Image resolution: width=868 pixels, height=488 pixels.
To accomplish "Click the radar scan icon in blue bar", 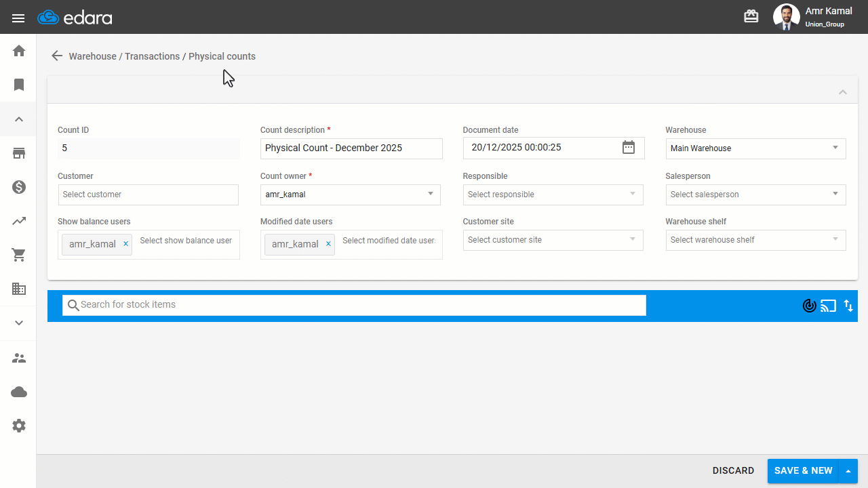I will click(x=809, y=306).
